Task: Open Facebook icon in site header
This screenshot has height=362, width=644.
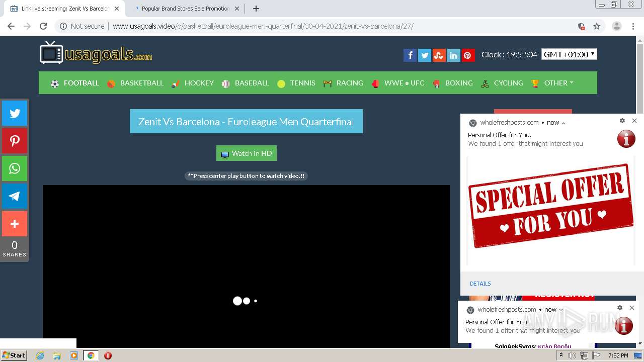Action: 410,55
